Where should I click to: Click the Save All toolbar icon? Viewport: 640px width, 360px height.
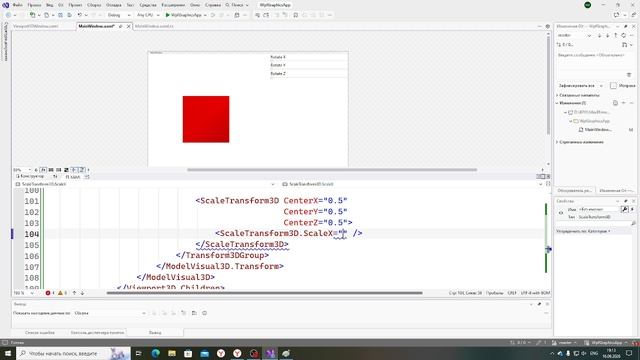tap(69, 15)
